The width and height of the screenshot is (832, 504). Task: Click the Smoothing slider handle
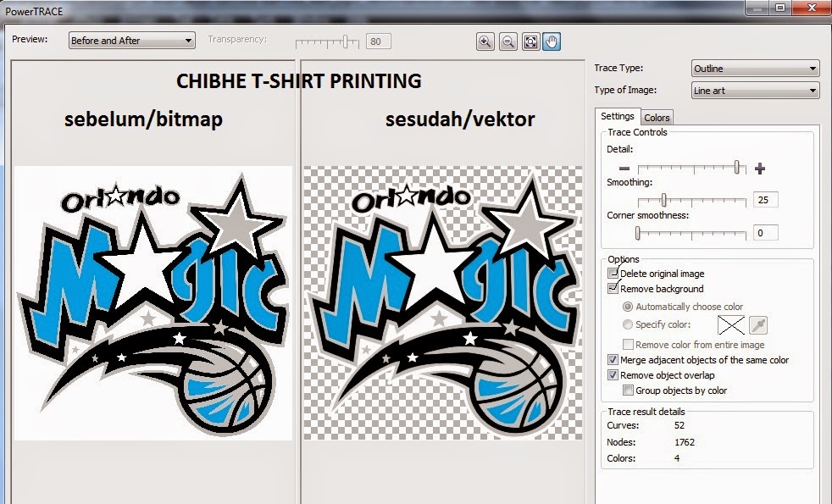[x=663, y=199]
